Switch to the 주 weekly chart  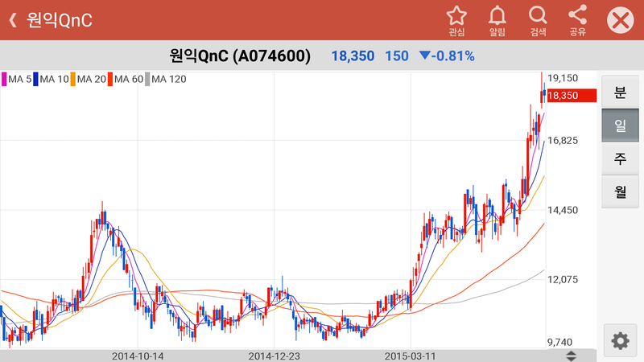(x=620, y=158)
